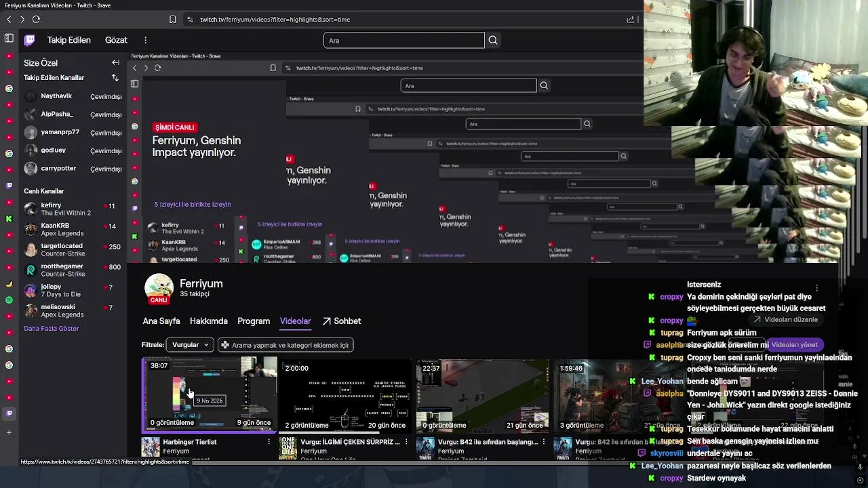Click Daha Fazla Göster to show more
This screenshot has width=868, height=488.
pos(52,329)
